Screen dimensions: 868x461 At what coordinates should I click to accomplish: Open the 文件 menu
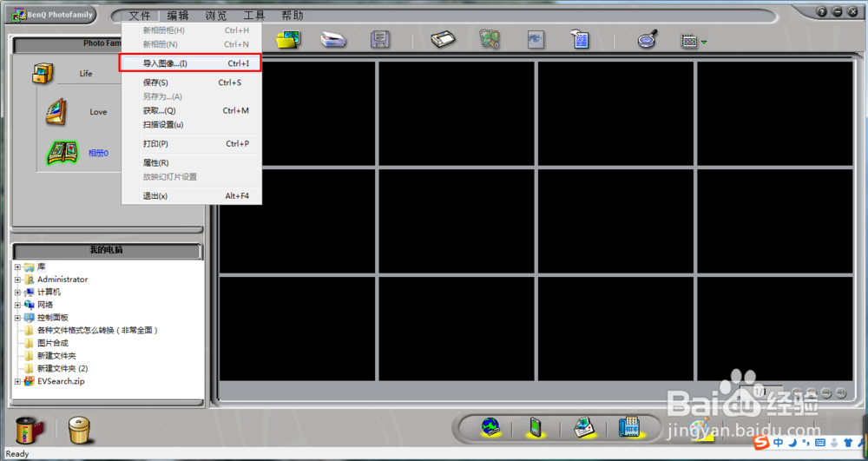140,16
